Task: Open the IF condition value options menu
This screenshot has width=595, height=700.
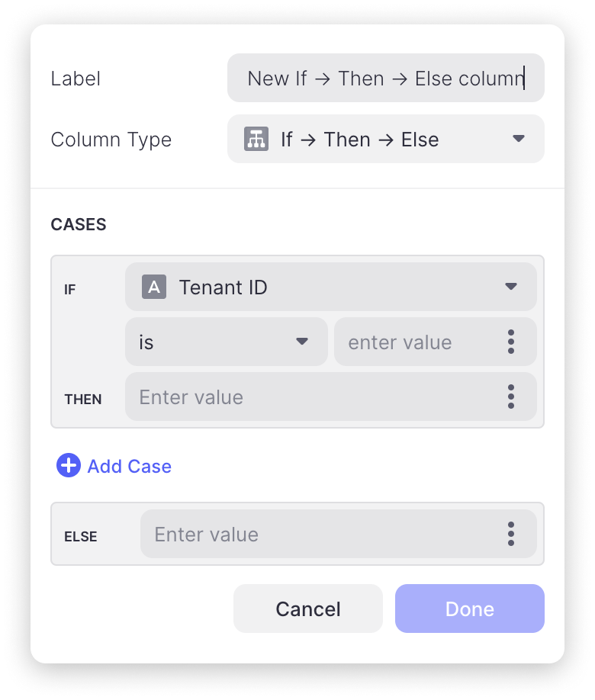Action: click(511, 342)
